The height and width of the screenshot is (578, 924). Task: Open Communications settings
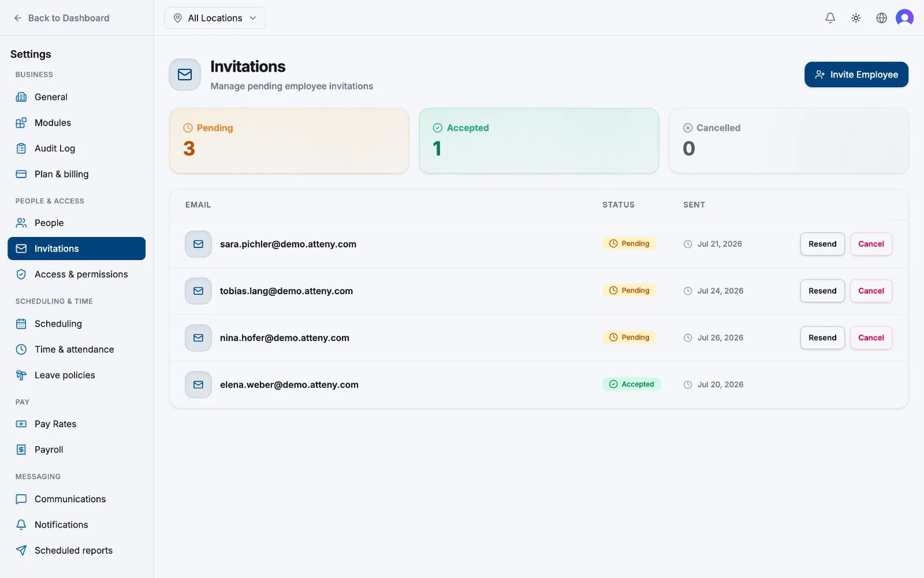(76, 499)
